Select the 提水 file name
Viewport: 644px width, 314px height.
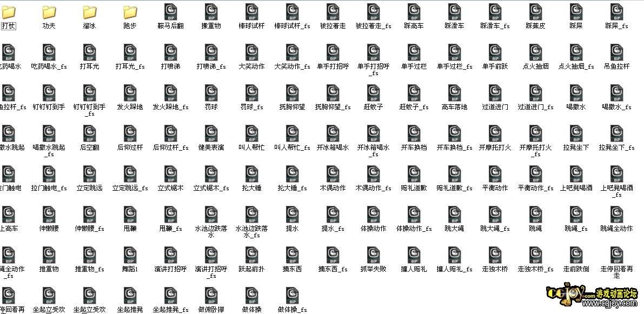(x=293, y=229)
